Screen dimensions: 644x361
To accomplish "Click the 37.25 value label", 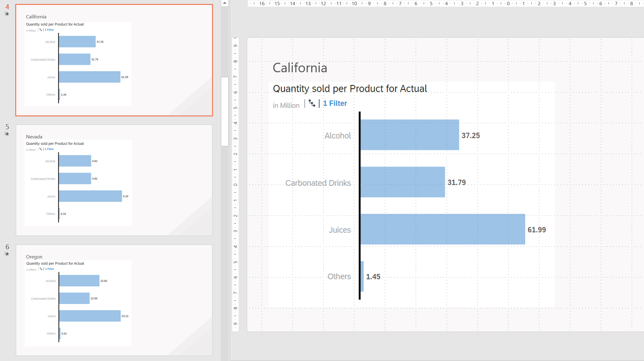I will 471,135.
